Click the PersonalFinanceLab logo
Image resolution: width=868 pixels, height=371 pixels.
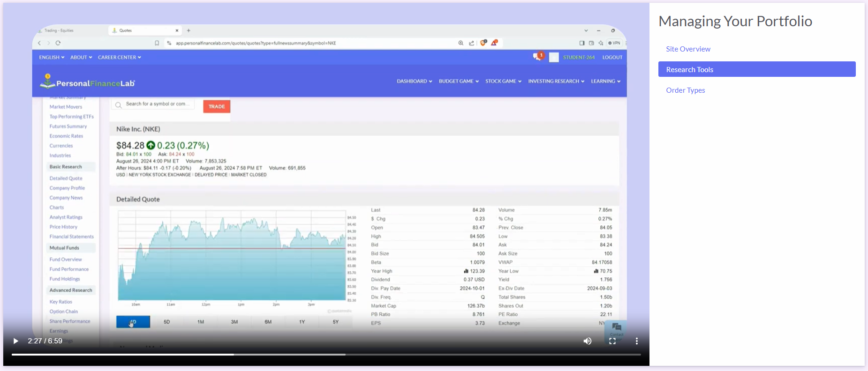(87, 82)
